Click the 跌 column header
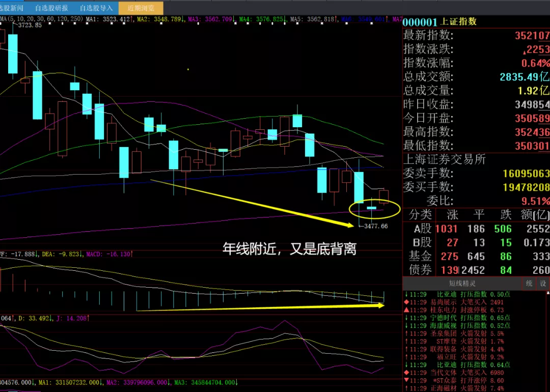The width and height of the screenshot is (550, 392). point(506,214)
